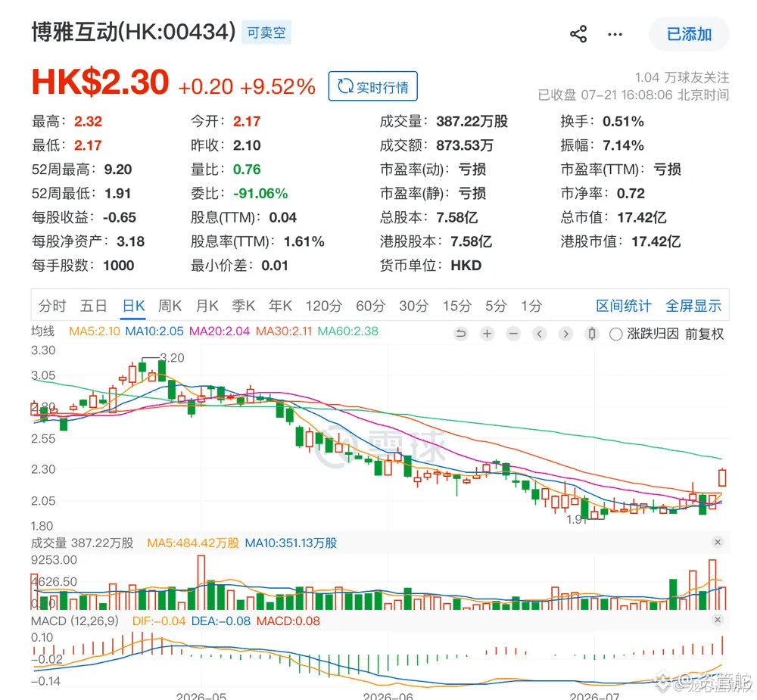Click the 1.04 万球友关注 text
Viewport: 757px width, 700px height.
[682, 77]
